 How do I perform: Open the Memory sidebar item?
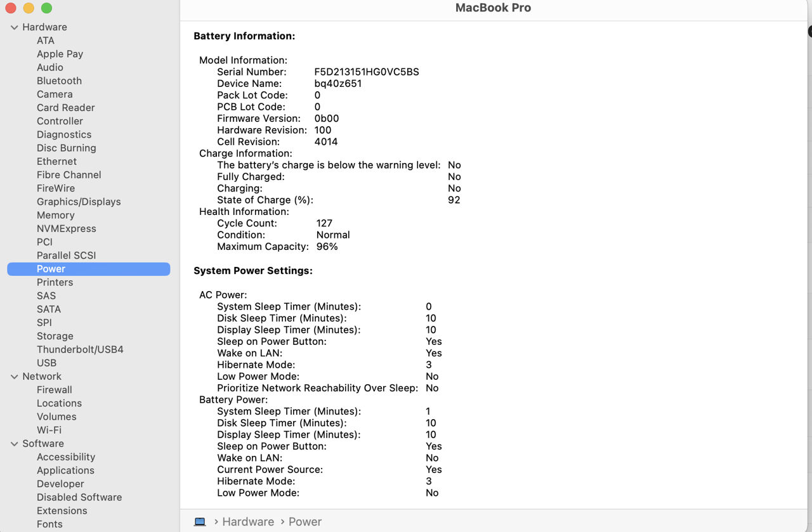pos(56,215)
